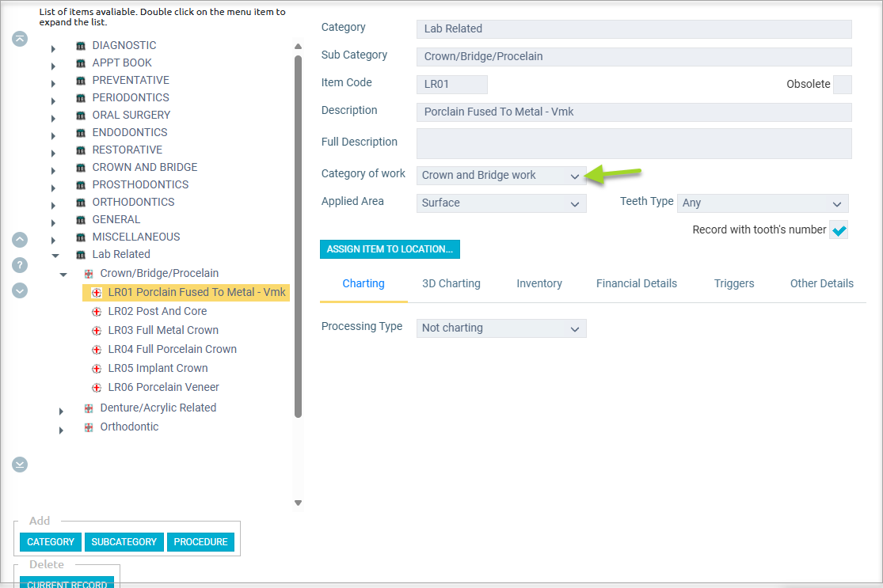Click the LR05 Implant Crown item icon
The height and width of the screenshot is (588, 883).
(97, 369)
